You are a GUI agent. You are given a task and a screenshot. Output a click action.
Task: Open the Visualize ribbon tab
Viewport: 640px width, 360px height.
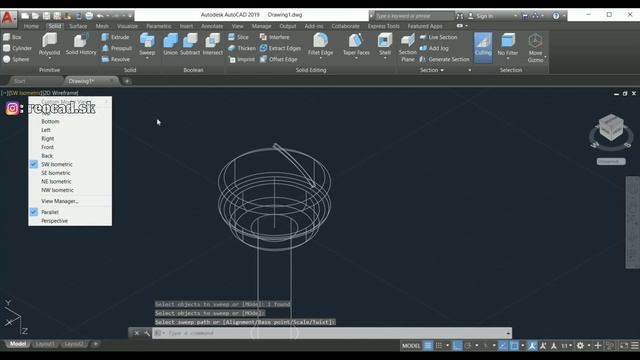127,26
